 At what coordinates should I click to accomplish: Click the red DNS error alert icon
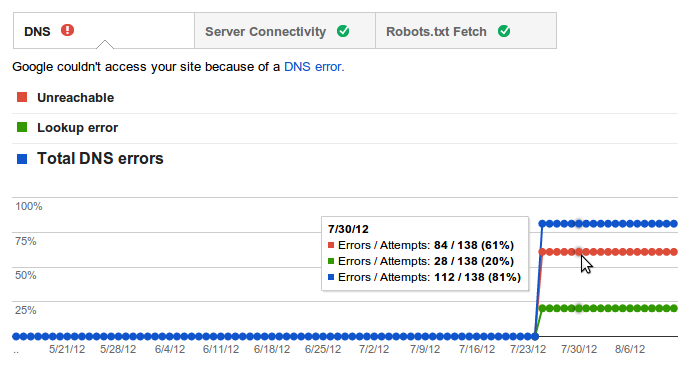click(x=67, y=31)
